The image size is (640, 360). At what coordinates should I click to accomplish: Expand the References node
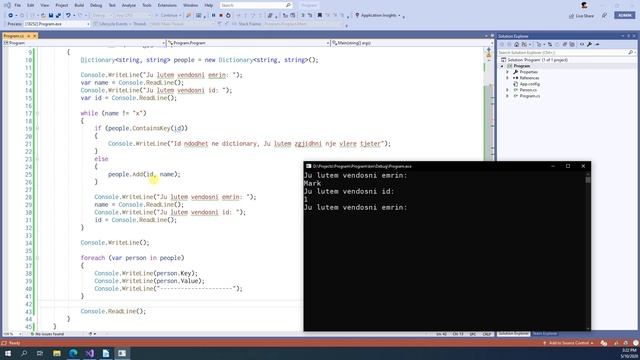(x=508, y=78)
